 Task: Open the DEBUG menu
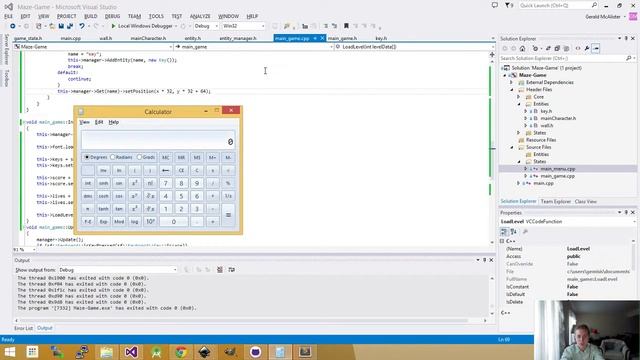tap(112, 16)
